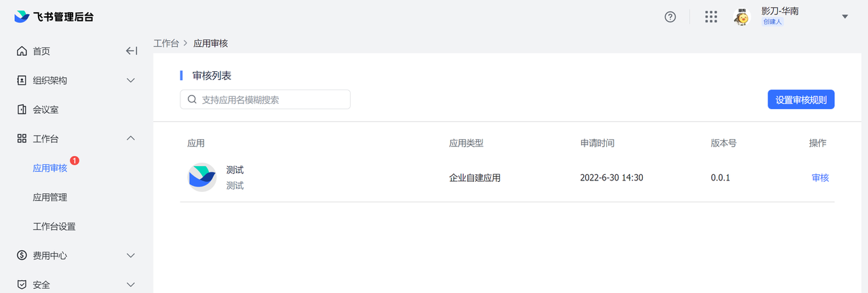Image resolution: width=868 pixels, height=293 pixels.
Task: Open the app grid launcher icon
Action: pos(711,17)
